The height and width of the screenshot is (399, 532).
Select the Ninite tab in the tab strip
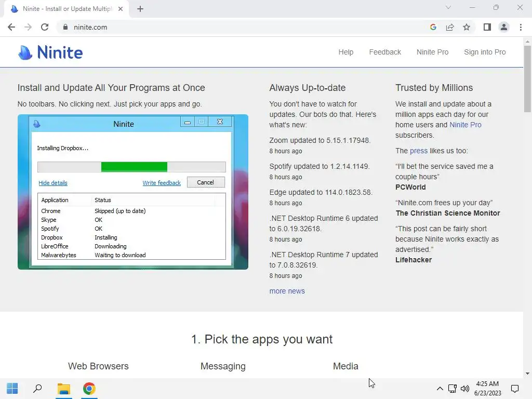[66, 9]
